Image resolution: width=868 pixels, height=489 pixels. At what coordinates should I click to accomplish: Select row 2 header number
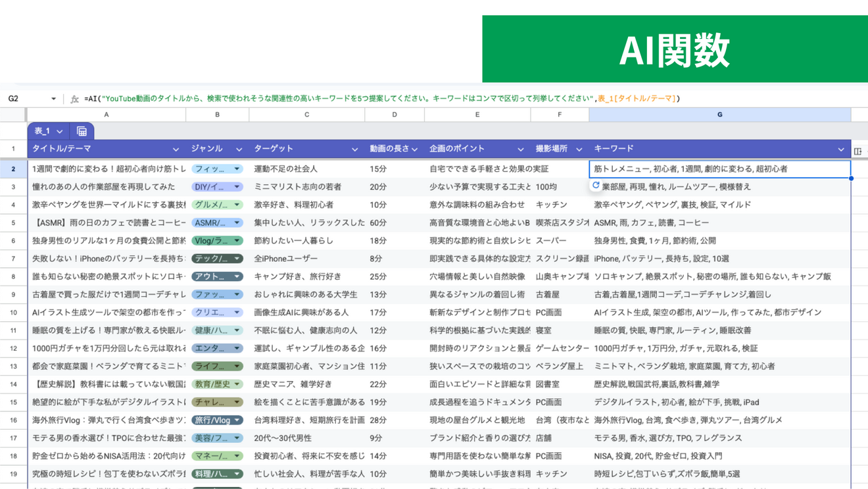coord(13,169)
